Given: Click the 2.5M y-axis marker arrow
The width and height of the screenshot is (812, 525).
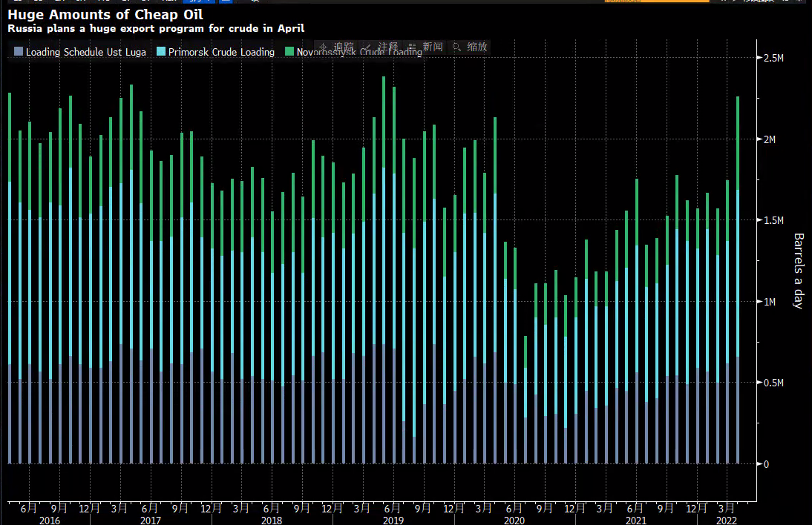Looking at the screenshot, I should coord(759,58).
